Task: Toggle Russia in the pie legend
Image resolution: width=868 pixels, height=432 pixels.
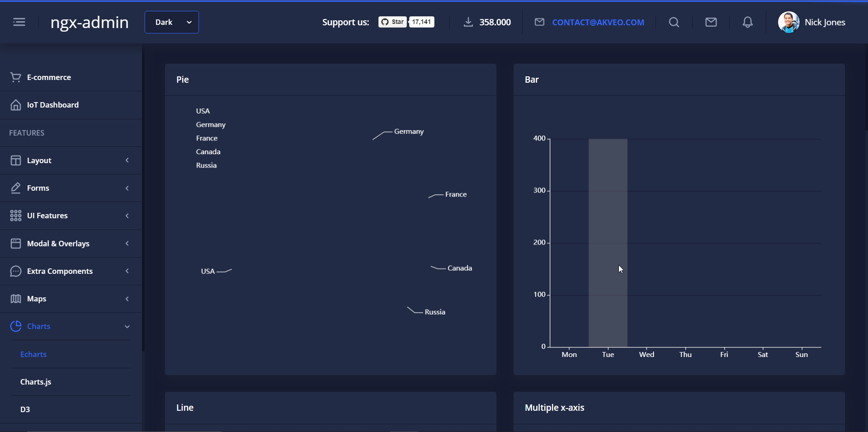Action: click(x=206, y=165)
